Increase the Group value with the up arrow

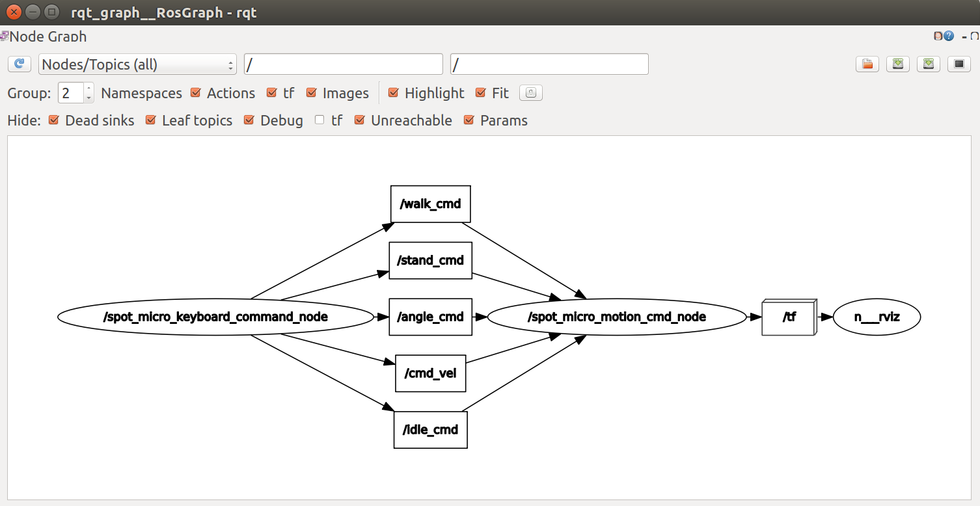89,89
